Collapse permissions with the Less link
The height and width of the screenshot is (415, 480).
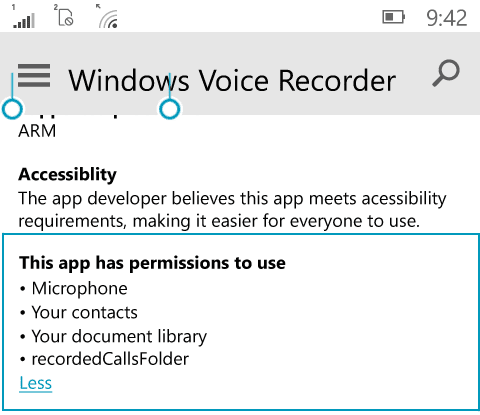(x=36, y=383)
